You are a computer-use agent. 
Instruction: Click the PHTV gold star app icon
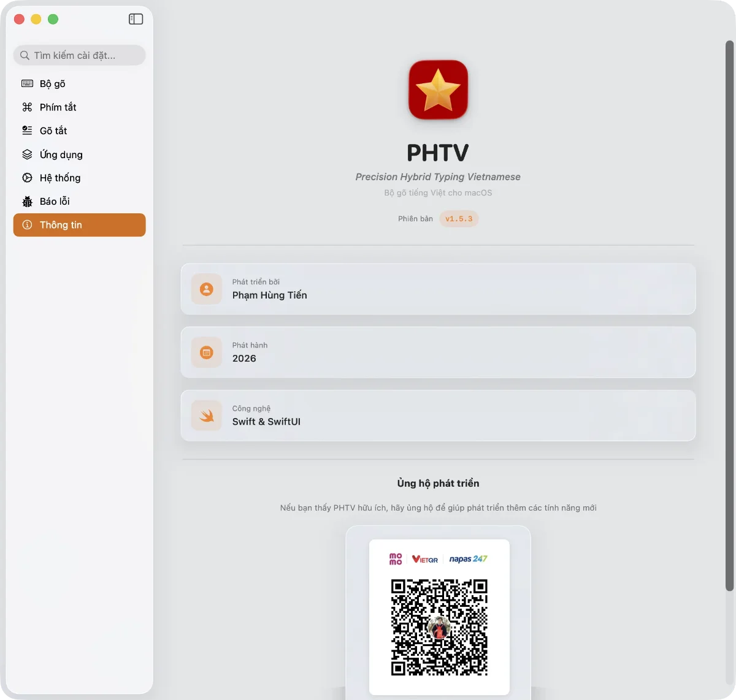(438, 89)
